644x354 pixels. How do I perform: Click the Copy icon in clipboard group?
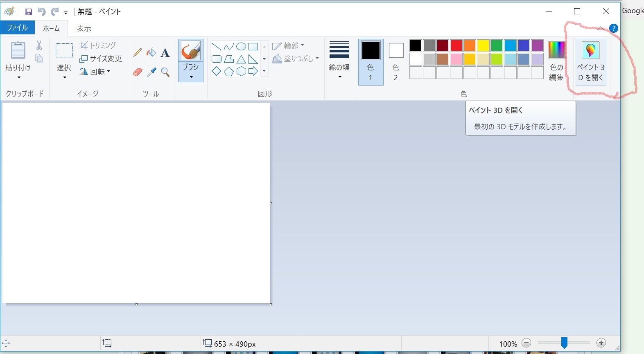click(39, 59)
